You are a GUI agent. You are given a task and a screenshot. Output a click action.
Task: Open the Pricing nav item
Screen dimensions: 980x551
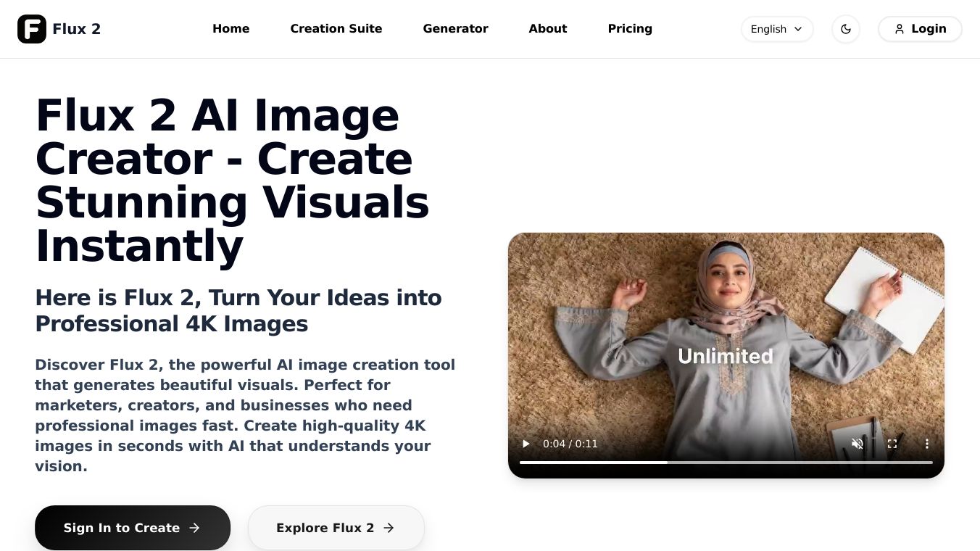(630, 29)
